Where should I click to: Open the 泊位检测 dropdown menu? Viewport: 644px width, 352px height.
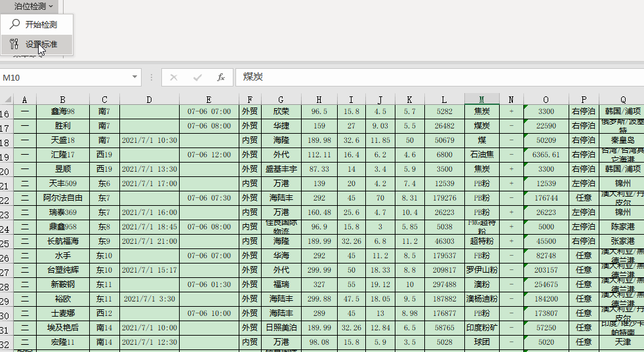click(x=33, y=6)
